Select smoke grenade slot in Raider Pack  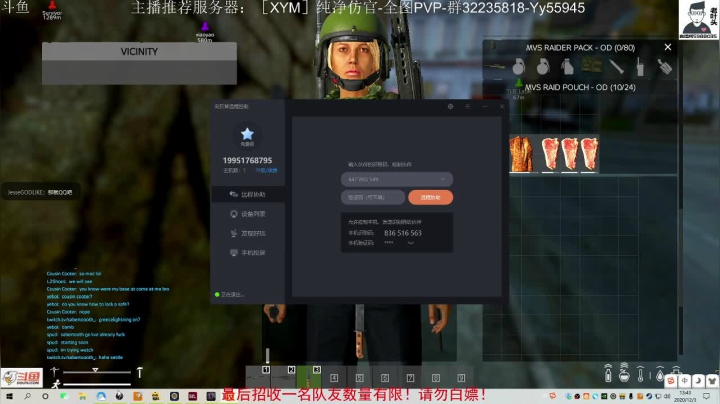point(568,67)
